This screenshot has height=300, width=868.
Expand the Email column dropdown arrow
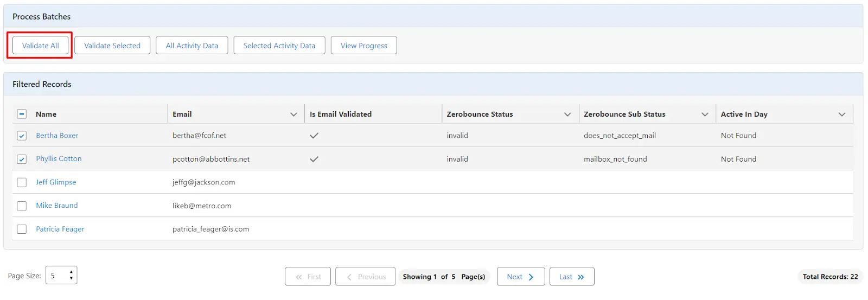coord(293,114)
